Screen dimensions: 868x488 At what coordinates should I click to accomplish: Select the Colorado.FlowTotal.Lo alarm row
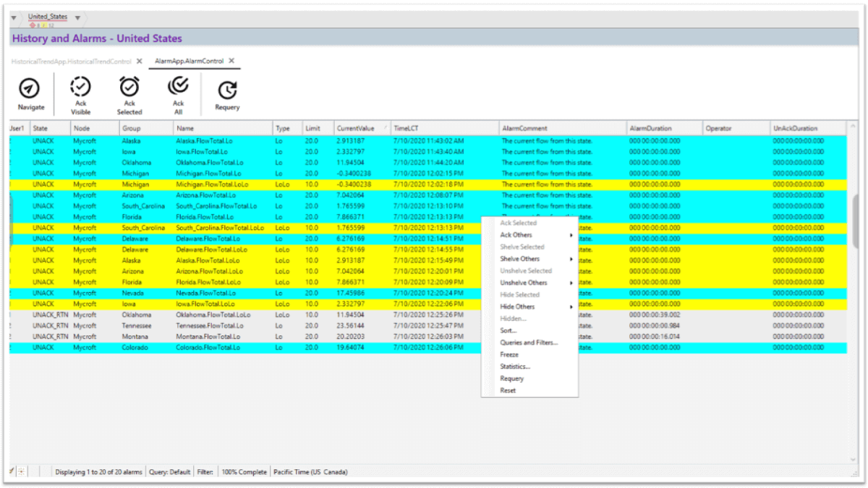click(208, 348)
